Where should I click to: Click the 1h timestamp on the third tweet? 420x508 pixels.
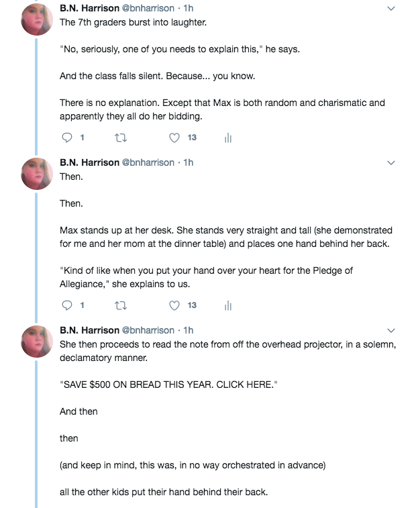coord(189,330)
